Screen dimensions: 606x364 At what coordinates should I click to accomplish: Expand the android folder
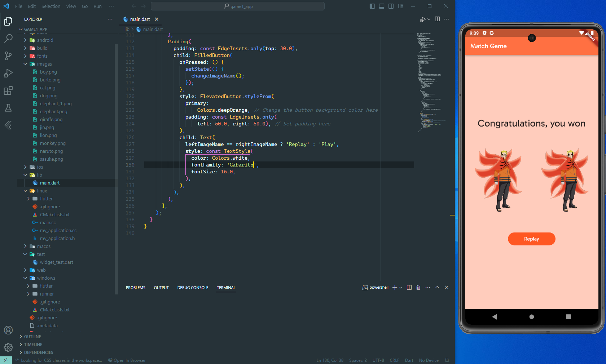25,40
